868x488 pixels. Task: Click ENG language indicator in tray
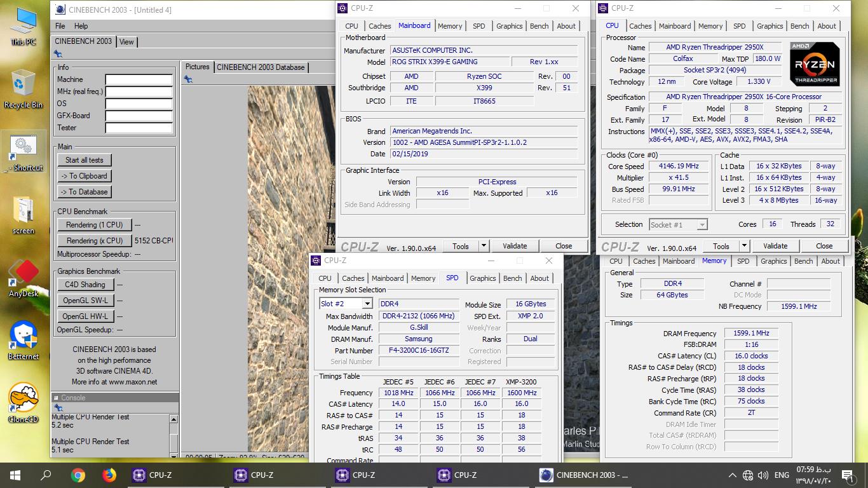[782, 475]
